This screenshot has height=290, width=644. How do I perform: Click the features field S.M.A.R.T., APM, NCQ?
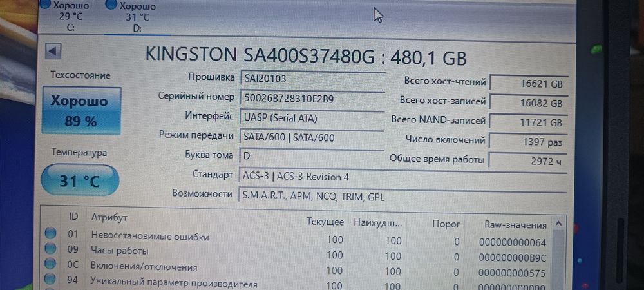(402, 197)
